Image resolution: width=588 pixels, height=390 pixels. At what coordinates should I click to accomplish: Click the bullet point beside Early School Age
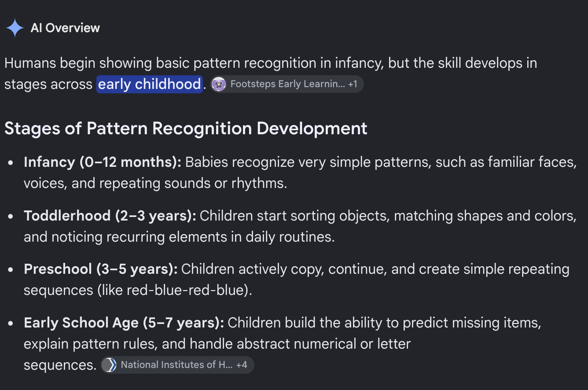[10, 323]
